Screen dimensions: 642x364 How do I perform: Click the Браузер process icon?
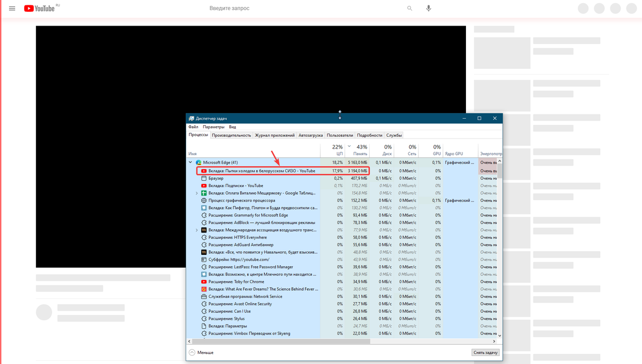204,178
